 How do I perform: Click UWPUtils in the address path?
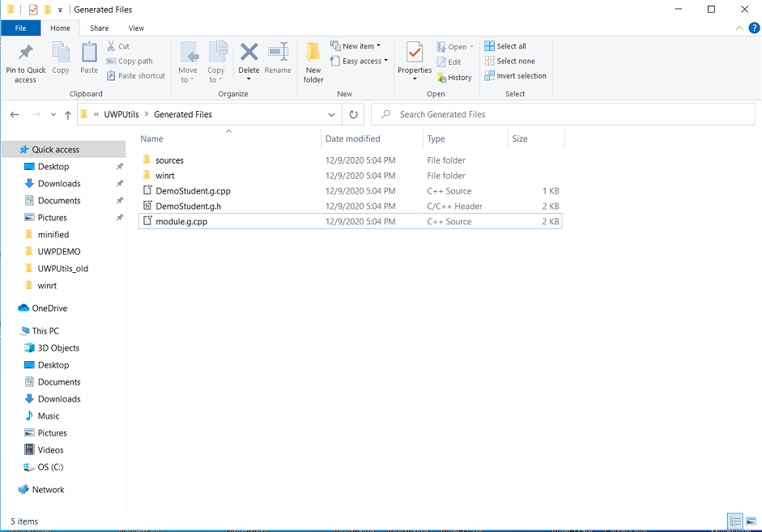click(x=121, y=115)
